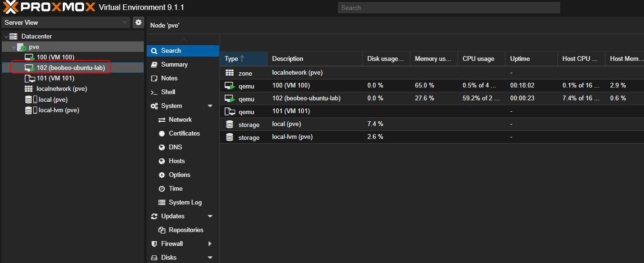Click the top Search input field
The image size is (644, 263).
[448, 8]
